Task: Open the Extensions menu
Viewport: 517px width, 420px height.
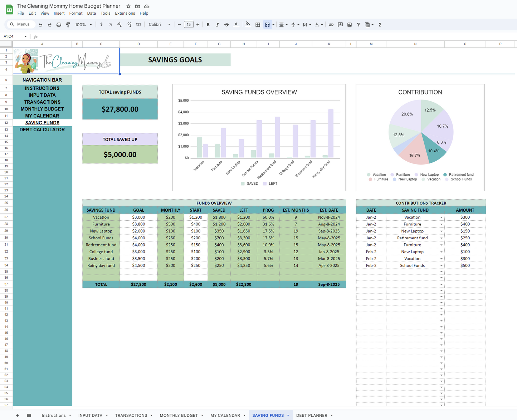Action: coord(125,13)
